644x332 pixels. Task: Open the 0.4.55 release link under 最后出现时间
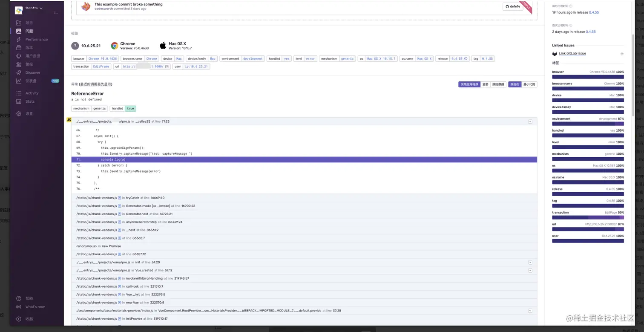594,12
